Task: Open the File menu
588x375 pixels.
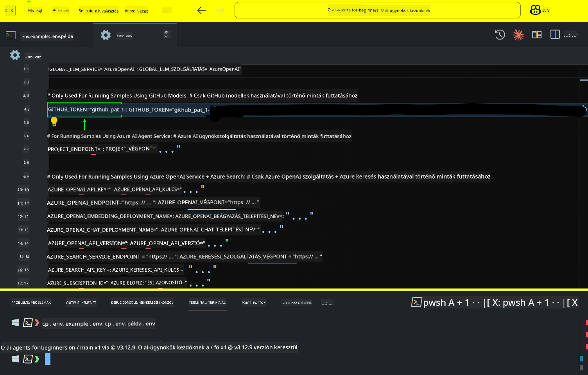Action: coord(35,11)
